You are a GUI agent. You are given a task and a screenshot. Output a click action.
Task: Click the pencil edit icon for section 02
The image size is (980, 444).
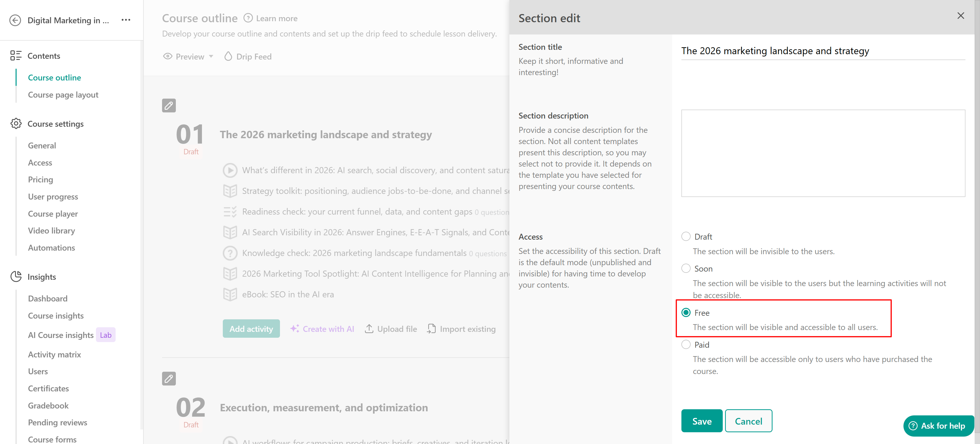tap(168, 379)
